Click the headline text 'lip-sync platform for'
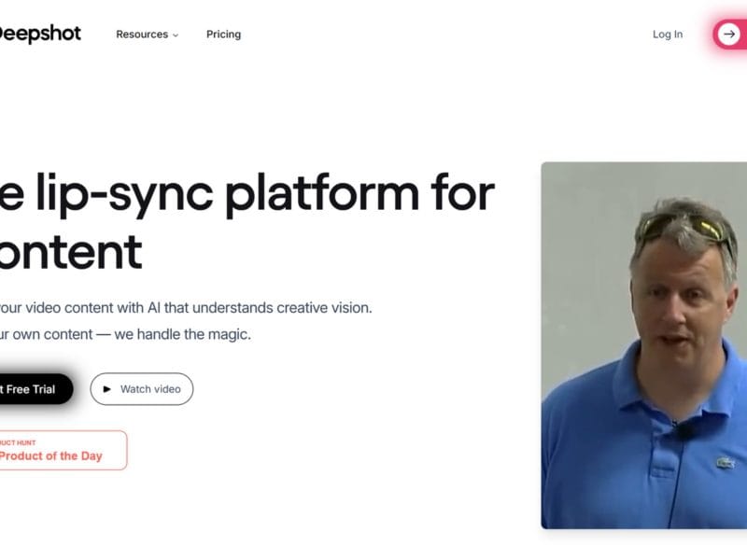 point(247,193)
